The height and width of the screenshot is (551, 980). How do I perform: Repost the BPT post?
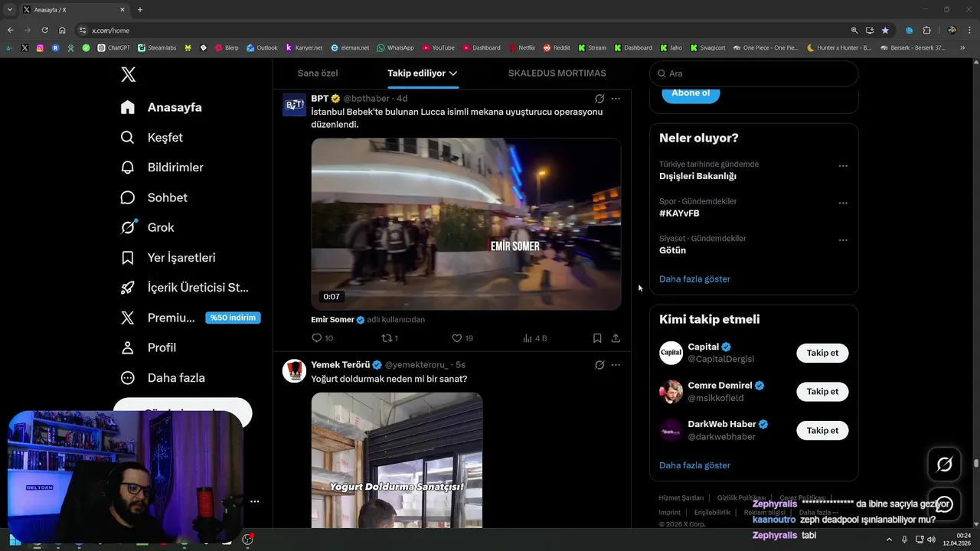pyautogui.click(x=390, y=338)
